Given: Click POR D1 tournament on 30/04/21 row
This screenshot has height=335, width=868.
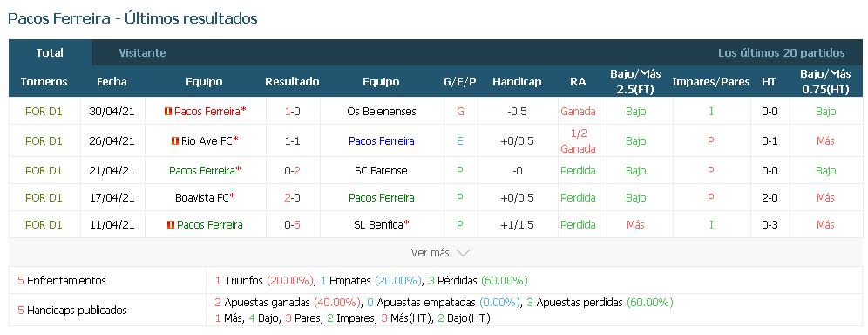Looking at the screenshot, I should 44,112.
